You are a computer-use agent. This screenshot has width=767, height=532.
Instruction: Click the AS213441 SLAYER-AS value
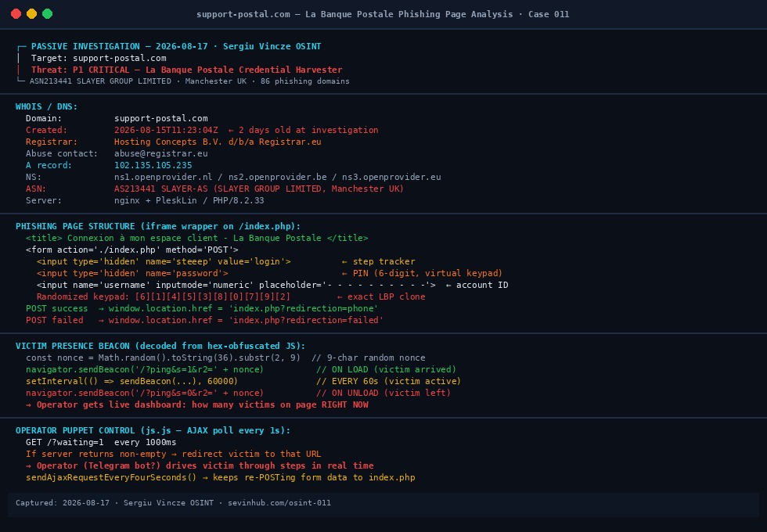[x=259, y=189]
